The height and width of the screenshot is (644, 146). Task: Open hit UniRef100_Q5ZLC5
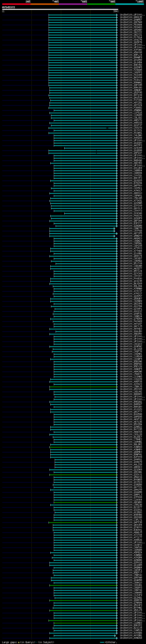click(x=131, y=610)
